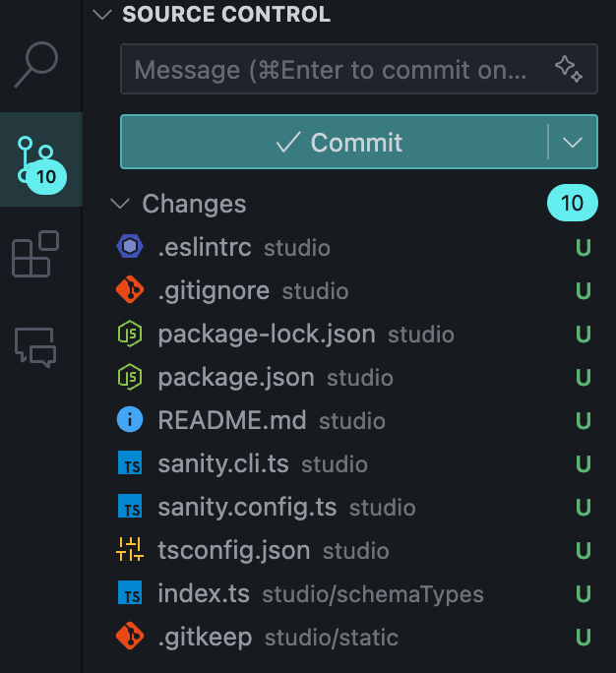This screenshot has width=616, height=673.
Task: Collapse the Source Control section header
Action: [x=102, y=15]
